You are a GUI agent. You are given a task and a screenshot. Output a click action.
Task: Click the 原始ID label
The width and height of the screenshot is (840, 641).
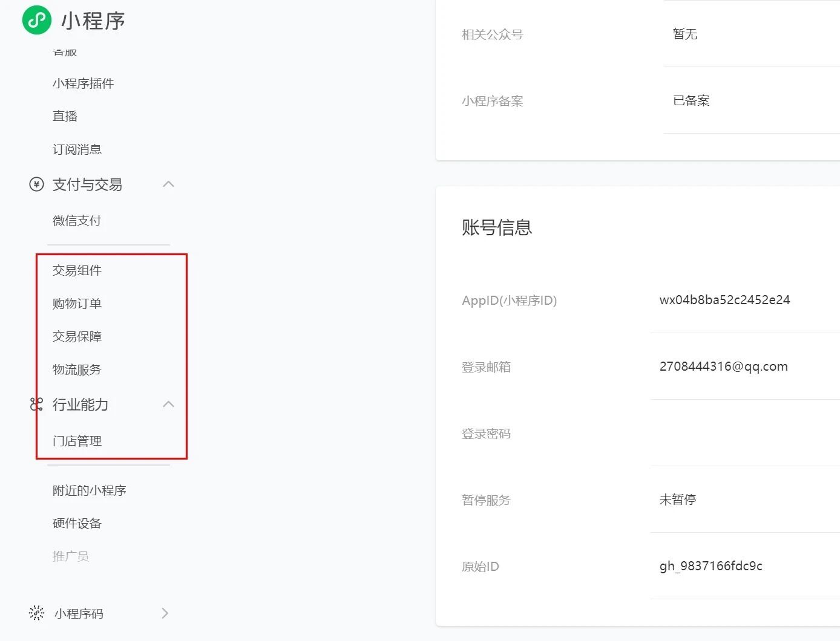point(480,567)
